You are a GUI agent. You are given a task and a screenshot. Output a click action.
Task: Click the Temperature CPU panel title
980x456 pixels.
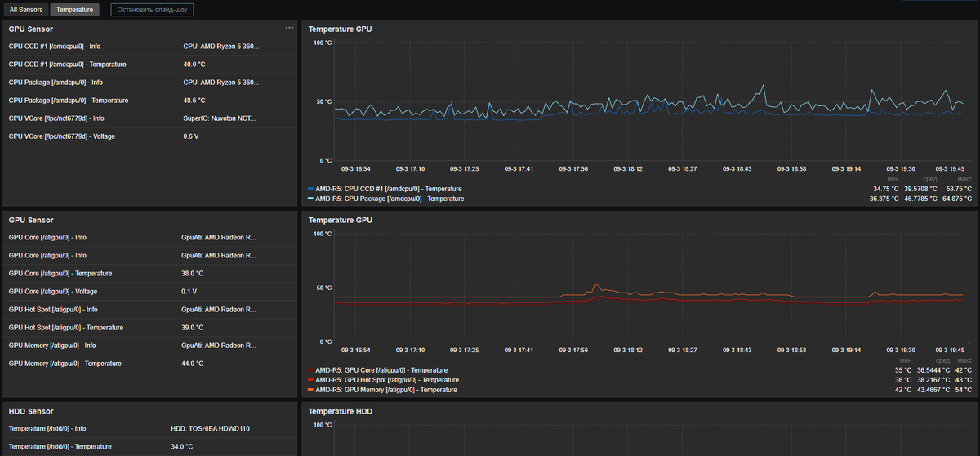click(340, 29)
